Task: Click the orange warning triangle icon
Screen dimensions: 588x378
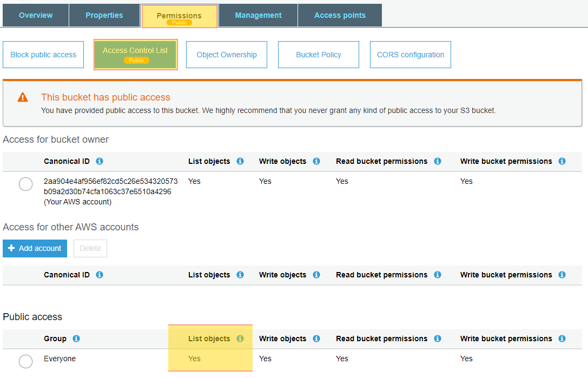Action: 23,97
